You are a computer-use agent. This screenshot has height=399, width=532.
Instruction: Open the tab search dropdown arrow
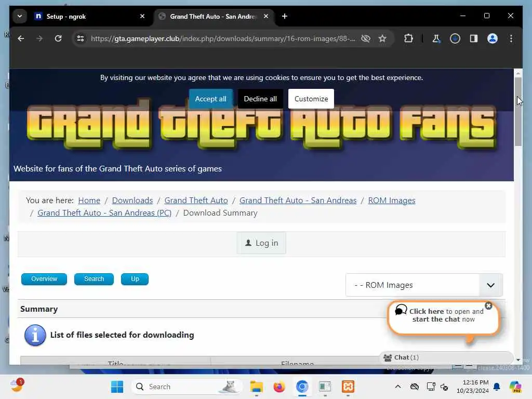click(x=20, y=16)
